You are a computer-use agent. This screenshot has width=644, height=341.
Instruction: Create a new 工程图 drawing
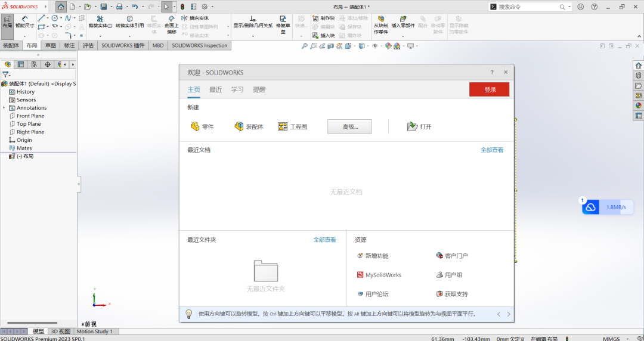(292, 126)
